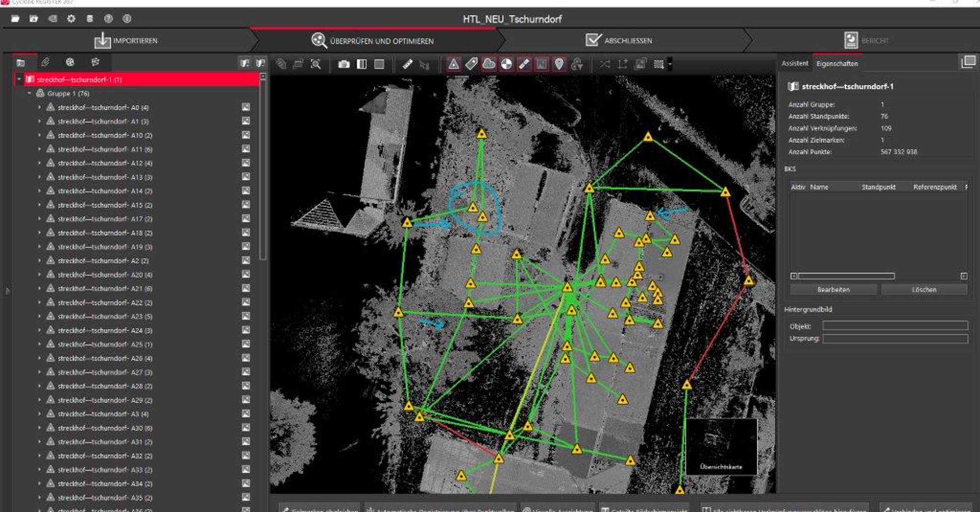Viewport: 980px width, 512px height.
Task: Click the zoom-to-fit magnifier icon
Action: (x=316, y=64)
